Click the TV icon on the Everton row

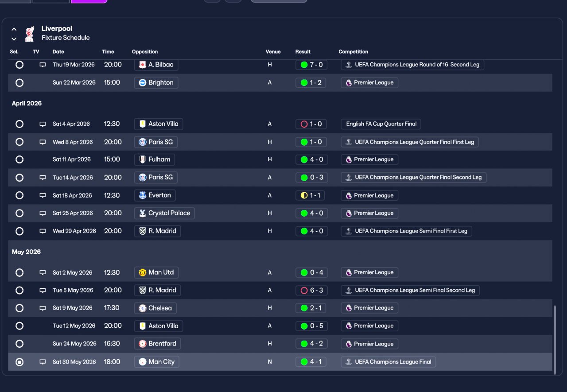tap(43, 195)
